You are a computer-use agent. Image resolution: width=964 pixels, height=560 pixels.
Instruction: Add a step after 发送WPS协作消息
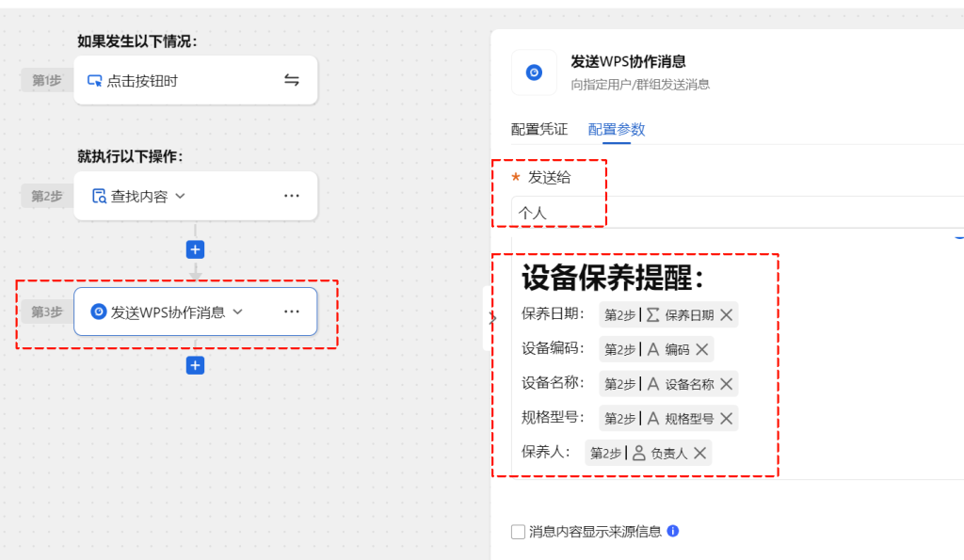point(195,365)
